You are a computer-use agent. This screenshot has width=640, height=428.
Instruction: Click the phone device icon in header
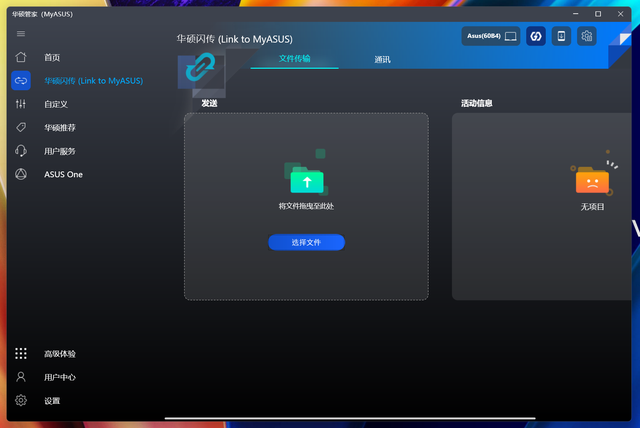coord(561,36)
